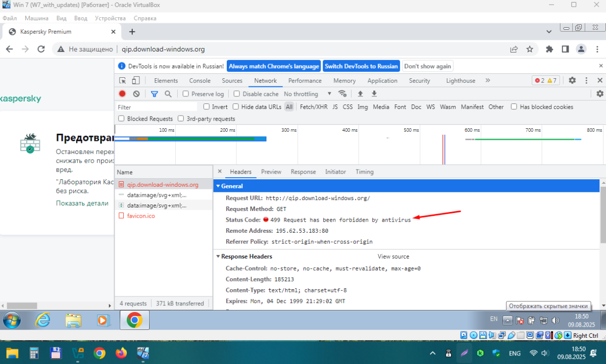Switch to the Console panel

(200, 81)
